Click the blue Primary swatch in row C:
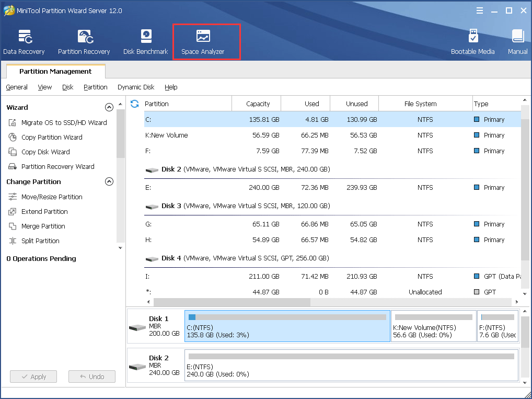Screen dimensions: 532x399 pyautogui.click(x=477, y=120)
